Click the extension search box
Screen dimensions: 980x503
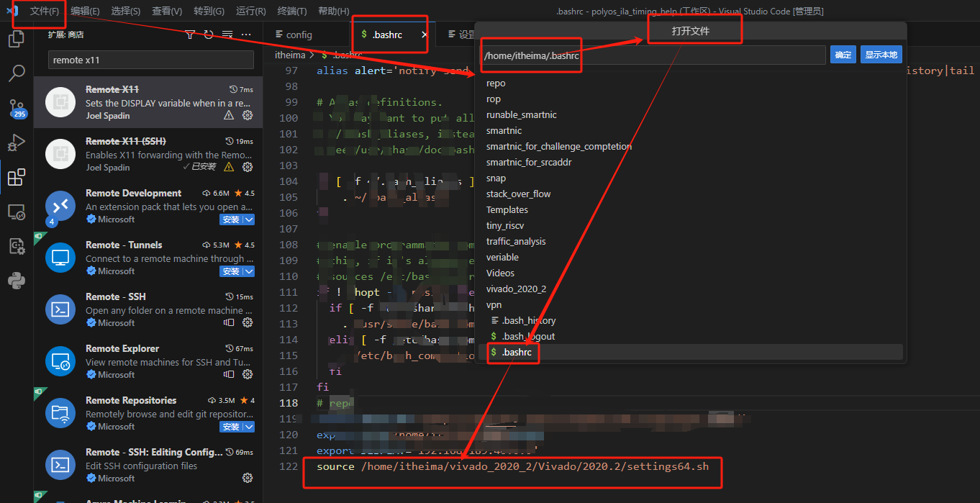[150, 60]
